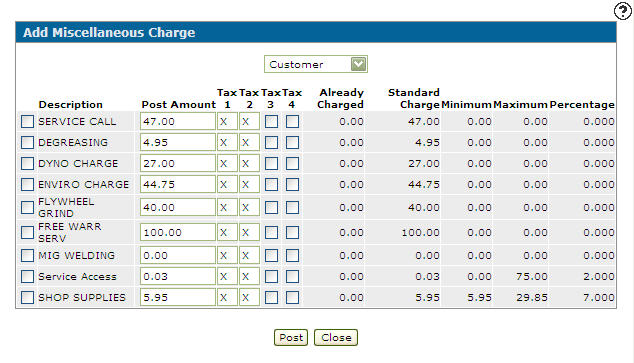
Task: Click the FREE WARR SERV standard charge 100.00
Action: 421,232
